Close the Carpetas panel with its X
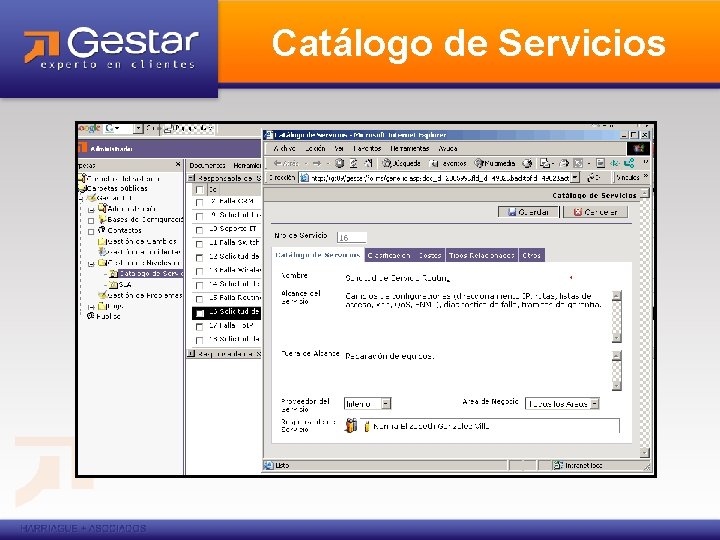The width and height of the screenshot is (720, 540). (x=178, y=164)
